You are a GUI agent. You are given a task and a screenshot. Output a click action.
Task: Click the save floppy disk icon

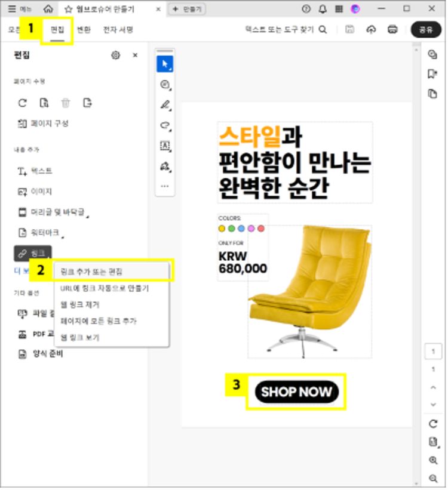349,29
